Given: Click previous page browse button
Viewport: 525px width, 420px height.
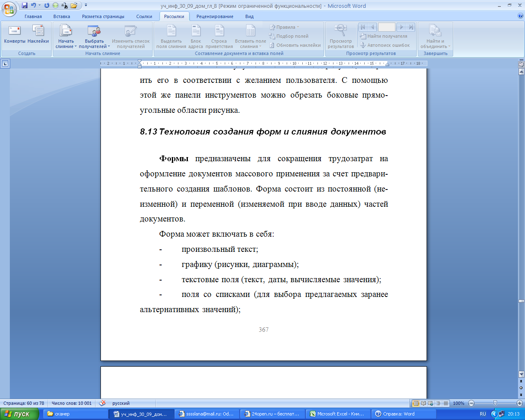Looking at the screenshot, I should coord(521,381).
